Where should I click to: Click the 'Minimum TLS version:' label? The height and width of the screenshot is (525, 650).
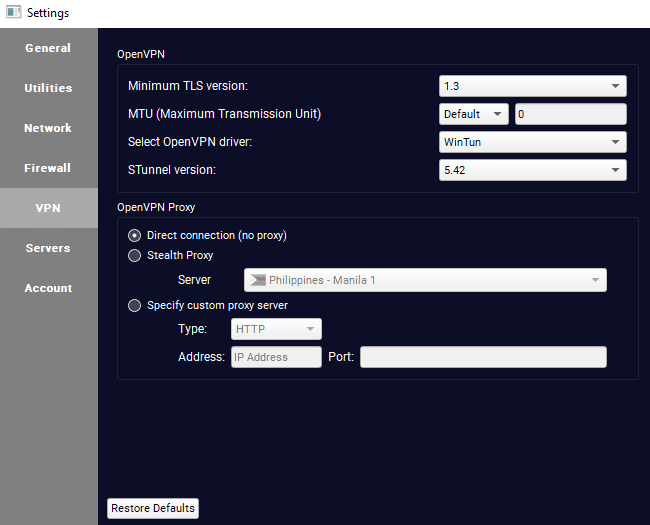[188, 86]
